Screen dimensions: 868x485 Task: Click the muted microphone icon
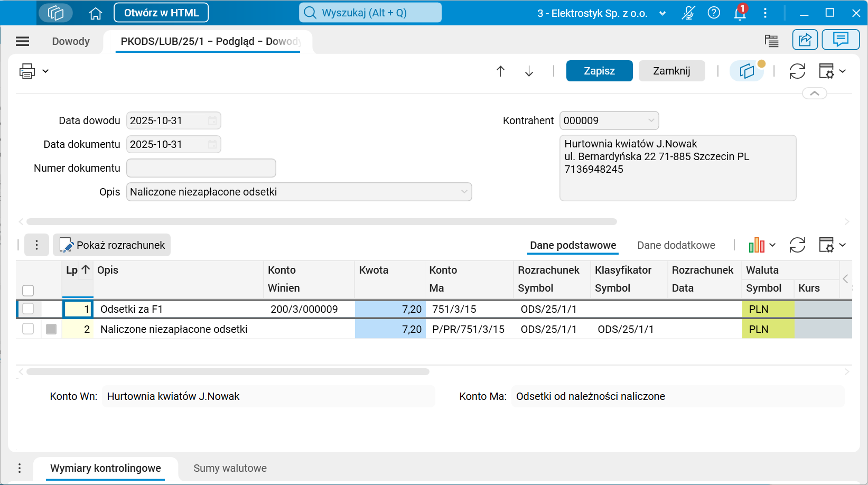688,13
